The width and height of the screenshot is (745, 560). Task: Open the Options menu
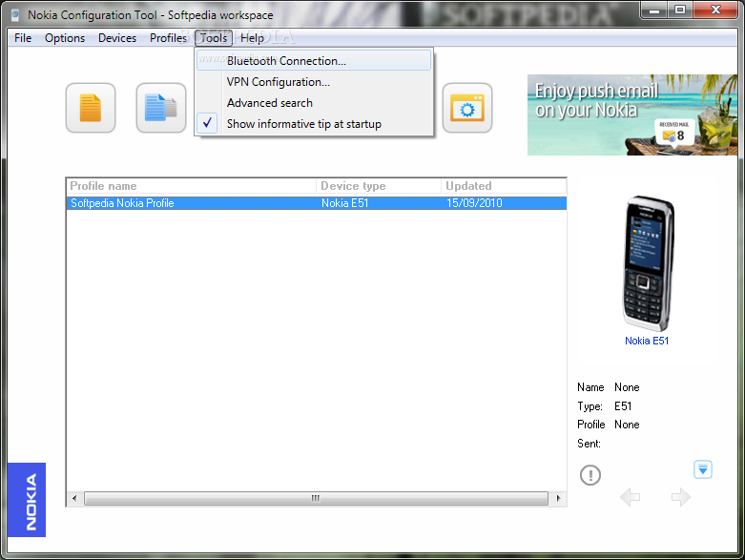65,38
